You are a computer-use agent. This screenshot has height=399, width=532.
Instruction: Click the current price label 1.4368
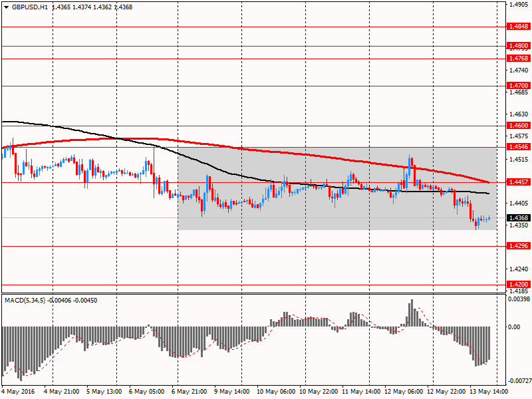[x=518, y=218]
